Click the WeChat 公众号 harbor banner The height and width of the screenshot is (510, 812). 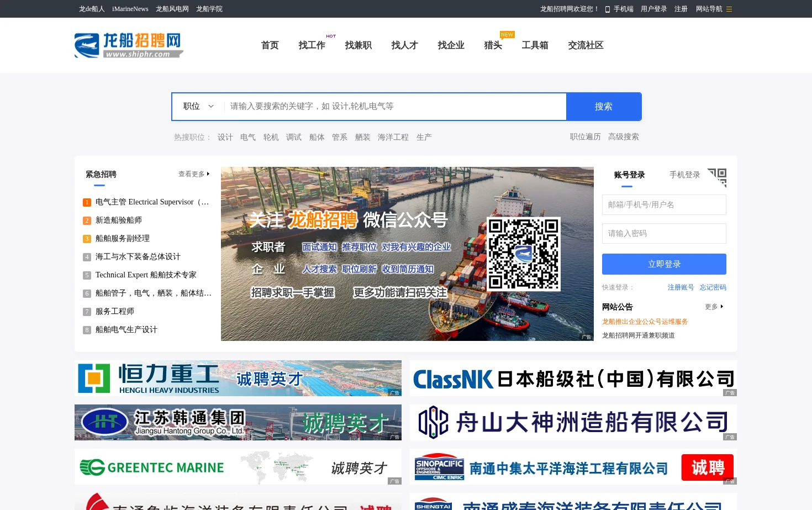point(407,254)
